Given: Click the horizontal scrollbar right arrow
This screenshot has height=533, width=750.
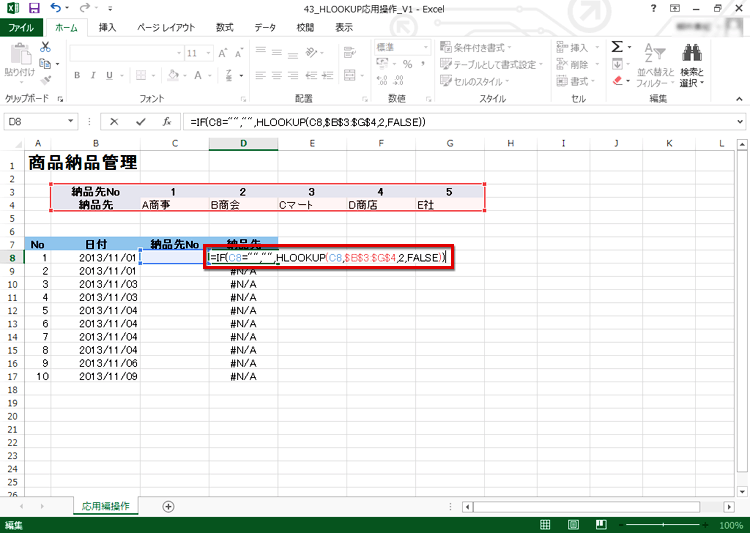Looking at the screenshot, I should [729, 507].
